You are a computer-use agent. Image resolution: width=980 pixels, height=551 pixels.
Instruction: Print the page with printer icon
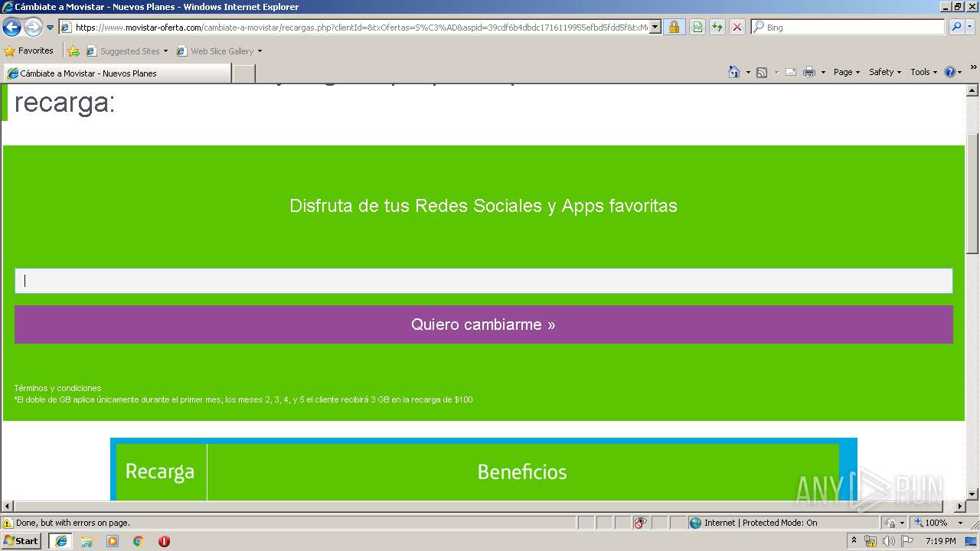(x=809, y=72)
